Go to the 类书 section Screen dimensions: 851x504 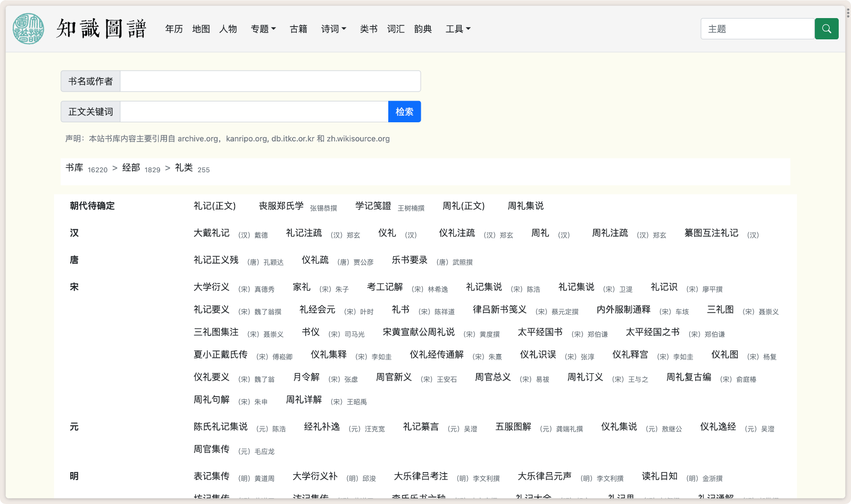point(368,29)
